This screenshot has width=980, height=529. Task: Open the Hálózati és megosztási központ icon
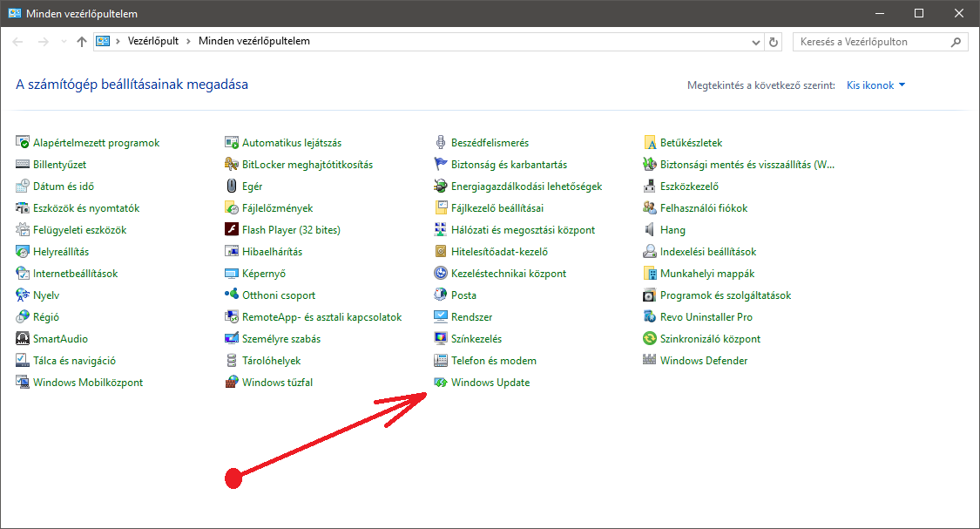(441, 229)
